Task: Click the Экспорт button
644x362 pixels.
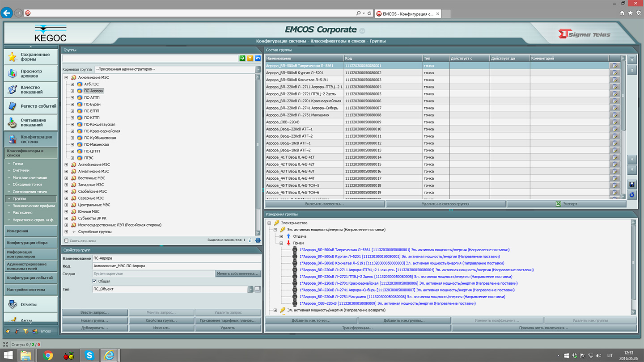Action: coord(566,204)
